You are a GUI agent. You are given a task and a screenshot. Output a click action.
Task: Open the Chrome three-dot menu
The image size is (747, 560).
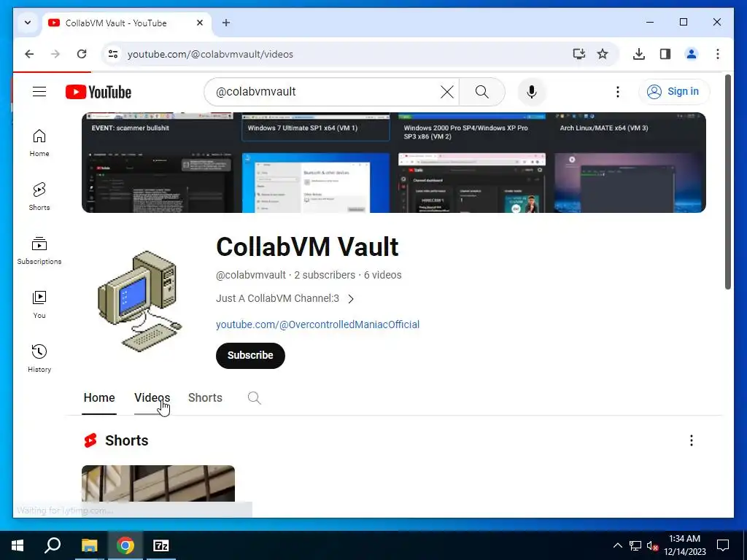(718, 54)
